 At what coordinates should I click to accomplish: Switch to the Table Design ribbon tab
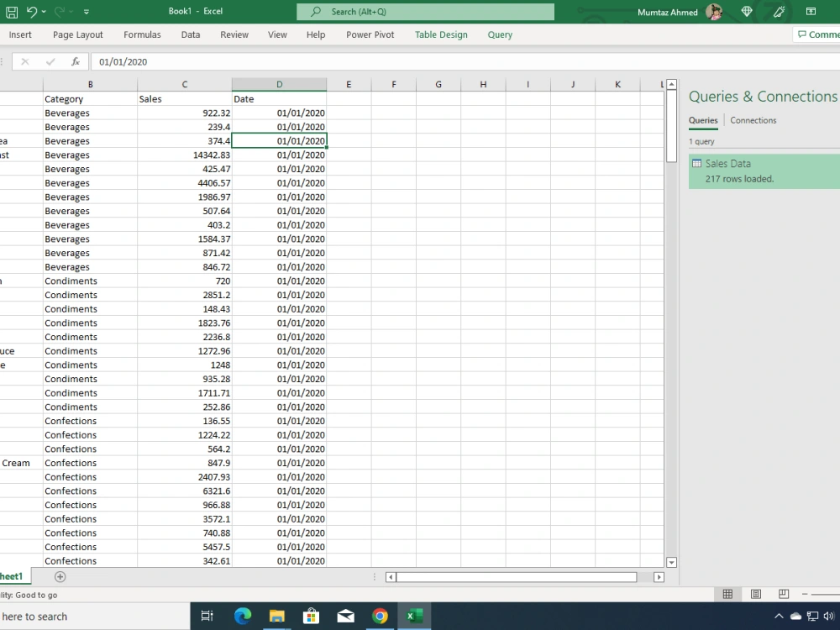click(441, 34)
